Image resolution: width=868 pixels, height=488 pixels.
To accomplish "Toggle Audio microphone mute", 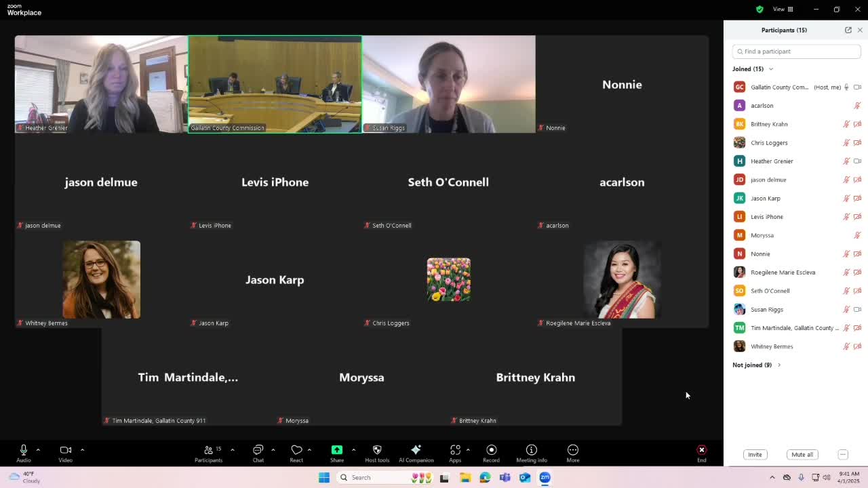I will 23,453.
